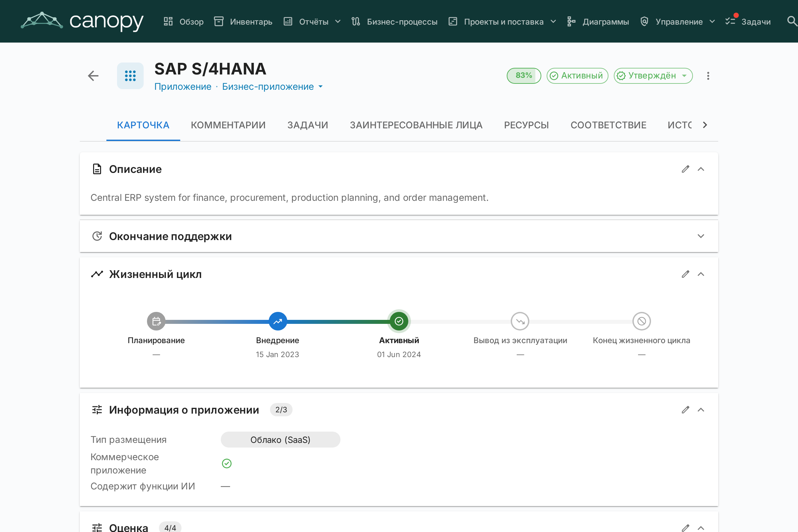The image size is (798, 532).
Task: Click the Описание document icon
Action: 97,169
